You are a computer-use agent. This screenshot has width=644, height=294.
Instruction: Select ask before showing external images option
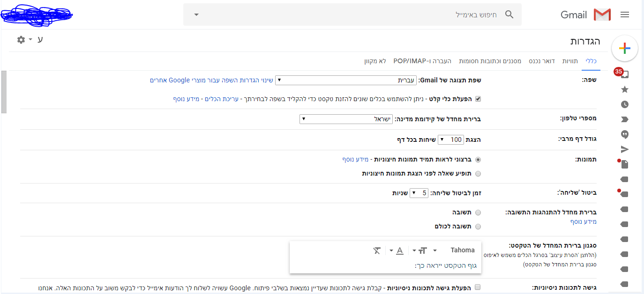[478, 174]
